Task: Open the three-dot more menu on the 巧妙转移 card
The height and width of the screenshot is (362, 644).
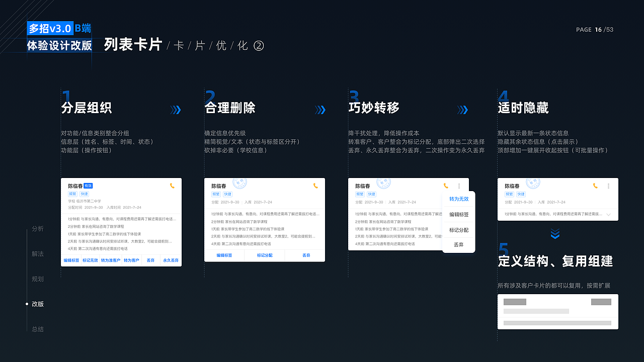Action: click(x=458, y=186)
